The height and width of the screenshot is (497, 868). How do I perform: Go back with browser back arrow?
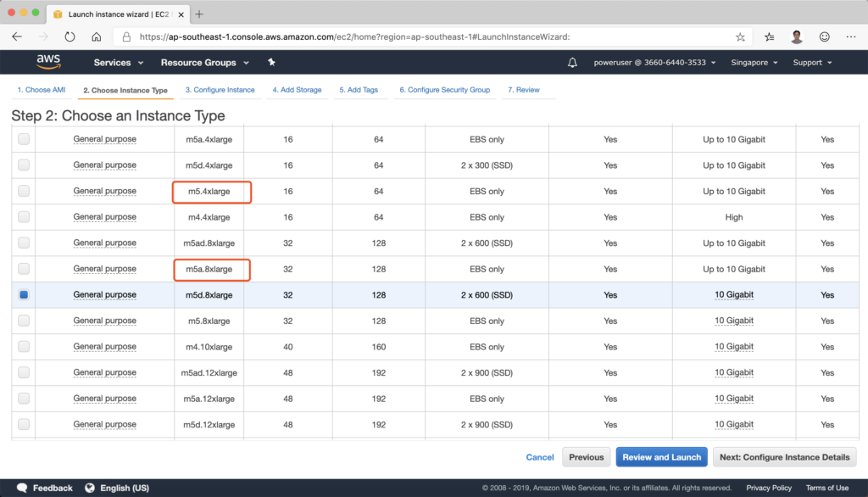(17, 37)
